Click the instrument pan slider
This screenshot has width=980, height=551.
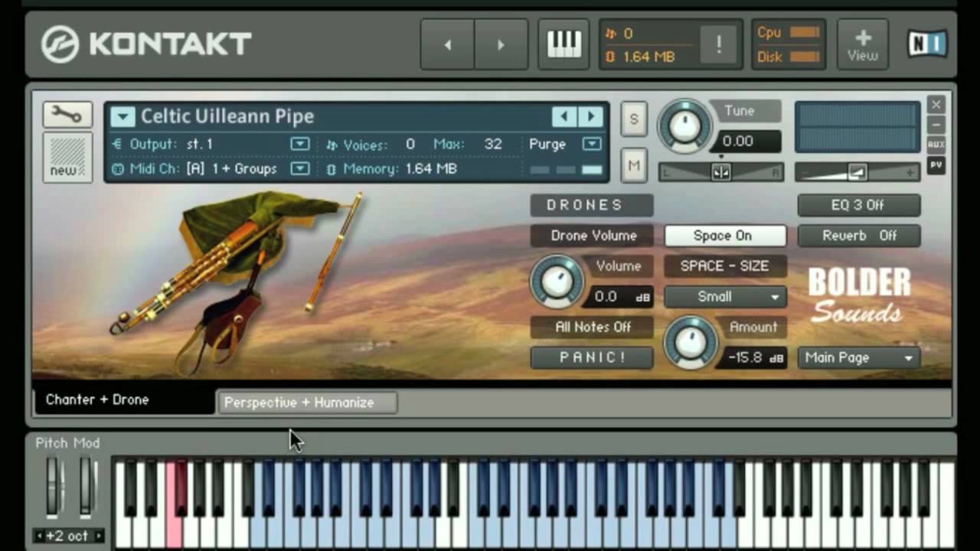tap(721, 173)
